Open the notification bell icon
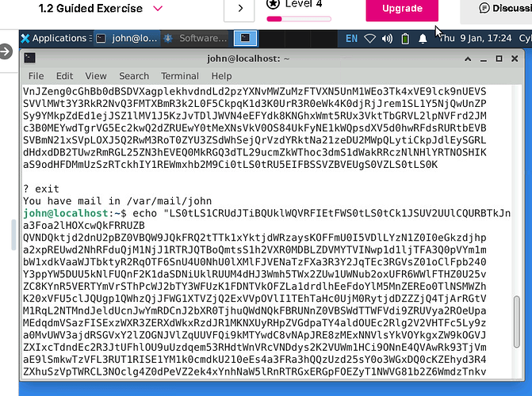 (x=423, y=38)
